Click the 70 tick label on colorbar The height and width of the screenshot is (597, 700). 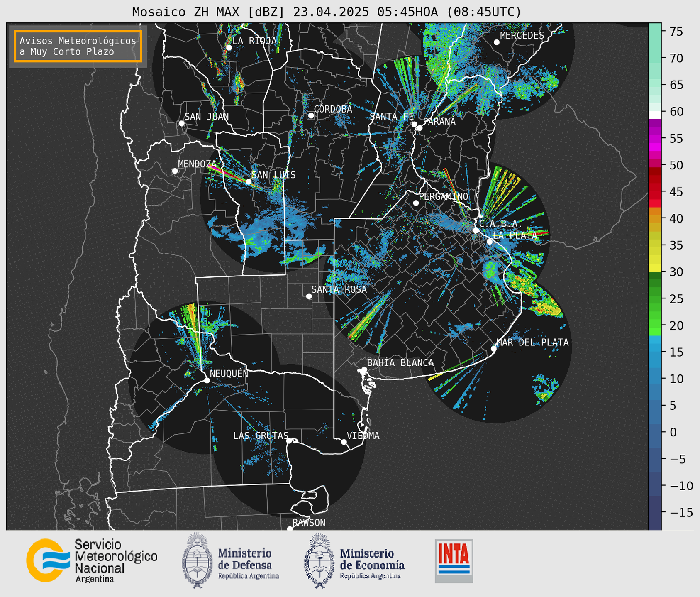[676, 59]
